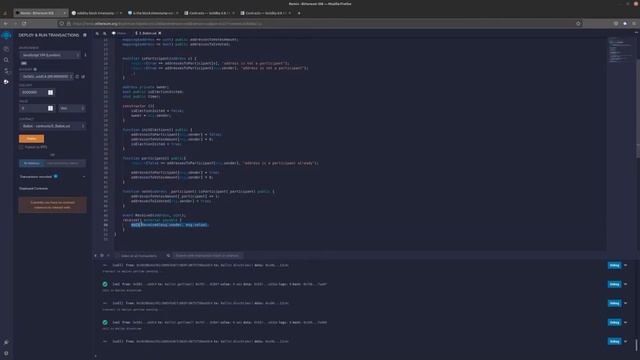The image size is (640, 360).
Task: Click the Firefox back button
Action: (6, 24)
